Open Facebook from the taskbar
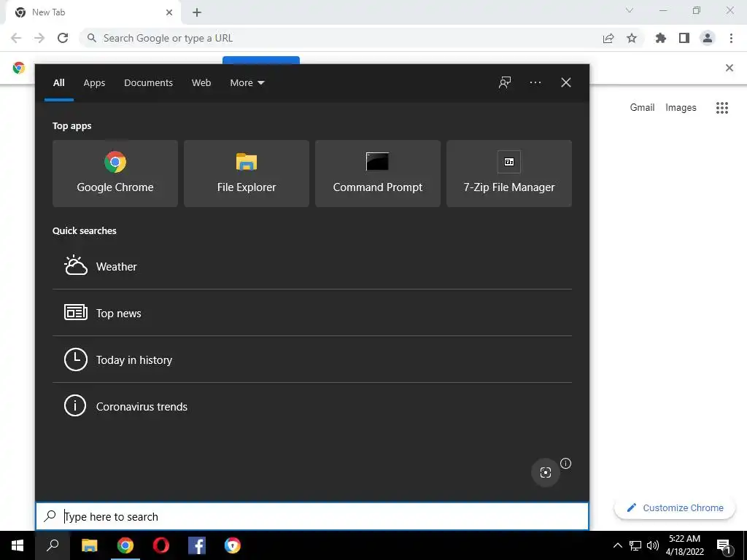The width and height of the screenshot is (747, 560). pos(197,545)
